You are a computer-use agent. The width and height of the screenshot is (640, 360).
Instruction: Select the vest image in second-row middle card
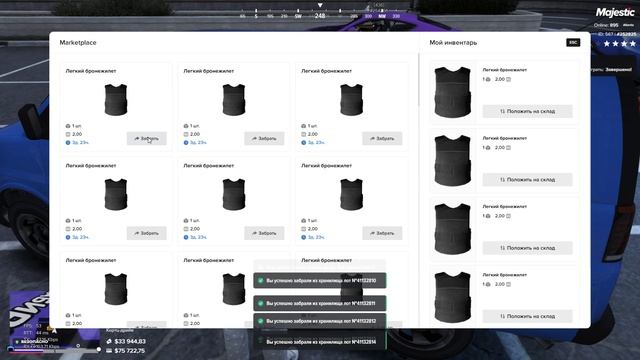pyautogui.click(x=234, y=194)
